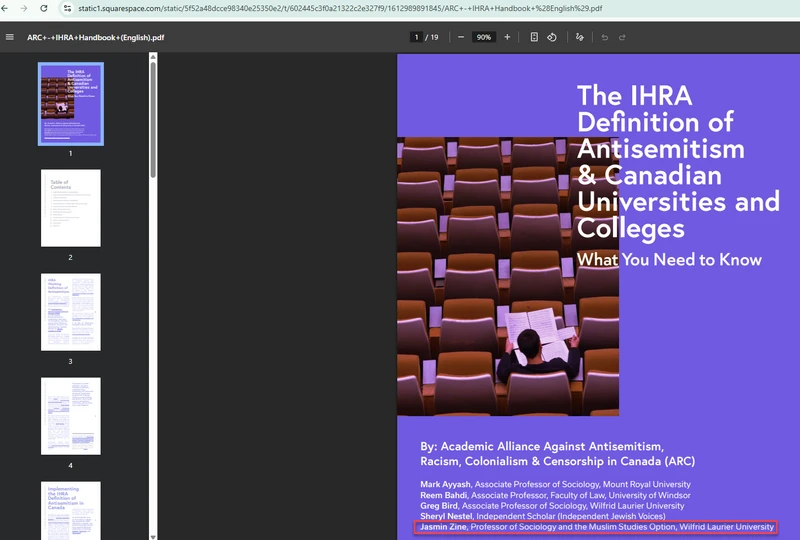Click the author name Reem Bahdi
The width and height of the screenshot is (800, 540).
443,495
